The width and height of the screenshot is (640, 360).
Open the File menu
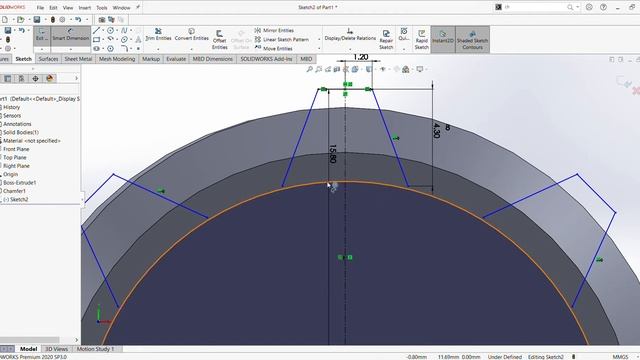(40, 8)
